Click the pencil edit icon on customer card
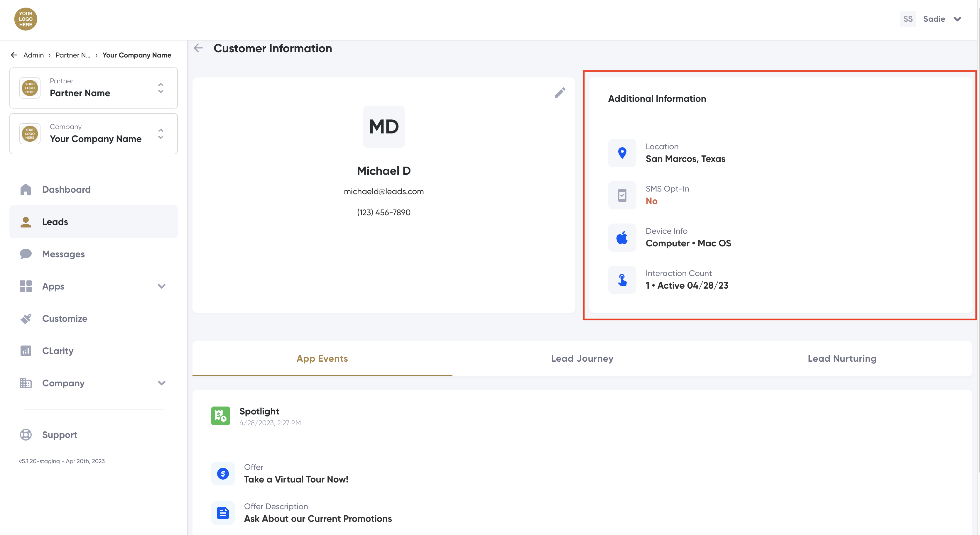Screen dimensions: 980x535 click(x=560, y=93)
